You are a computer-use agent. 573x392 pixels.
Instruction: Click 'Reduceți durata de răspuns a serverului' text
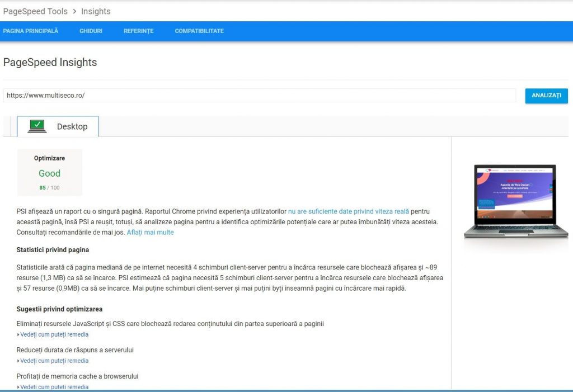[75, 350]
